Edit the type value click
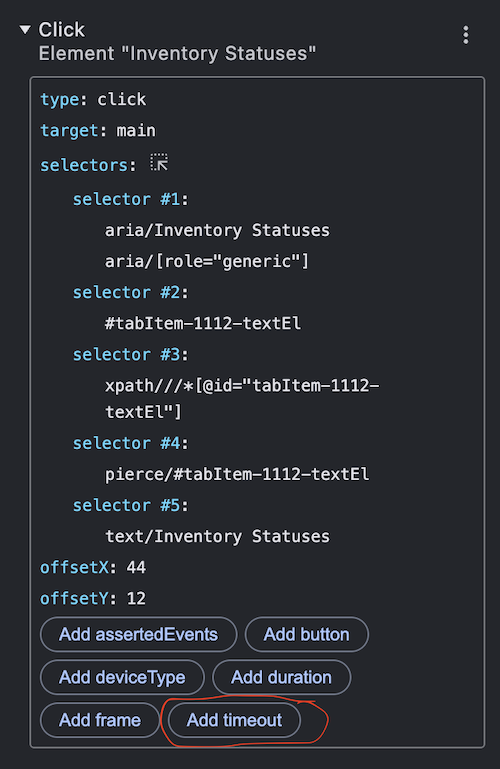This screenshot has width=500, height=769. click(122, 100)
